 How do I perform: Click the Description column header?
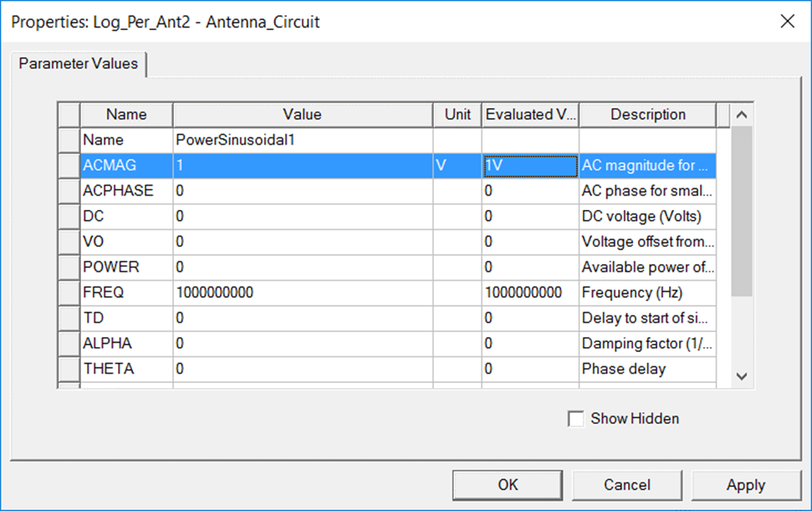647,115
